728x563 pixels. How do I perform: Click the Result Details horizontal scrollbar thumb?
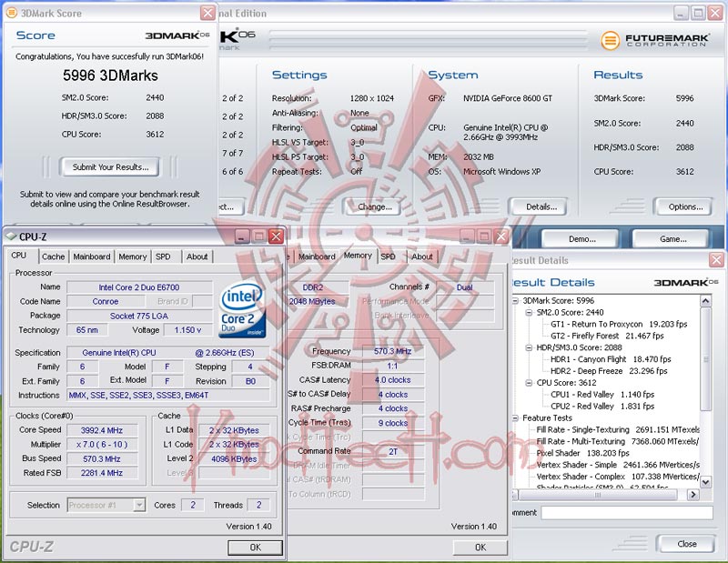pos(598,495)
